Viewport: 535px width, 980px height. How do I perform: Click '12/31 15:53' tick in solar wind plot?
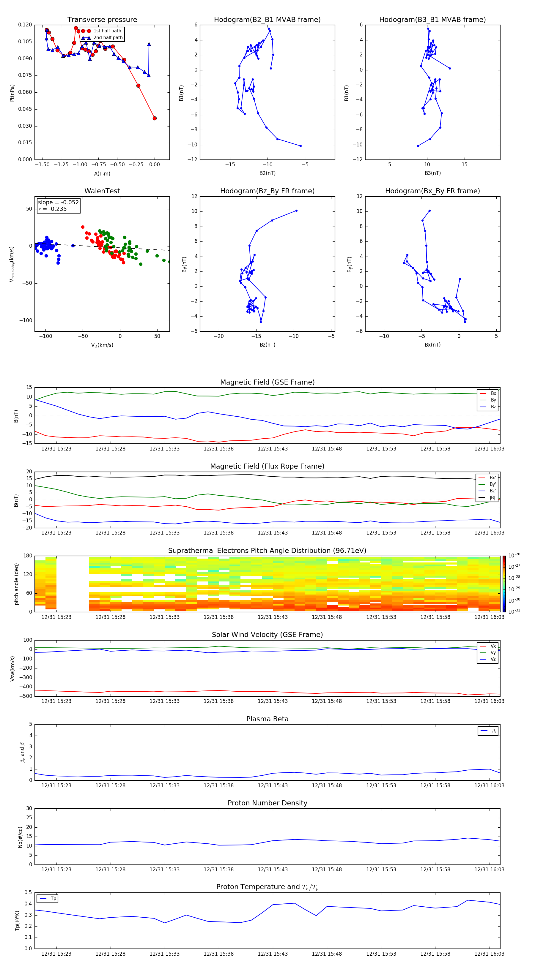(381, 701)
